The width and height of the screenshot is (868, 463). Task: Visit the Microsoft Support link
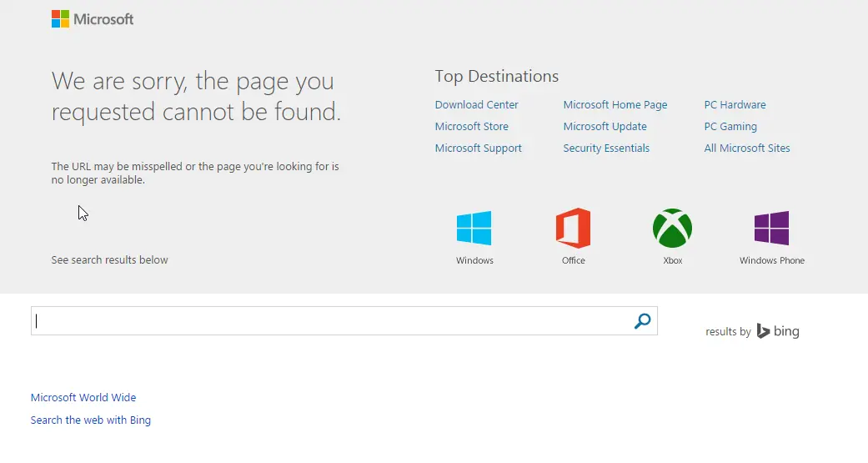(x=478, y=148)
